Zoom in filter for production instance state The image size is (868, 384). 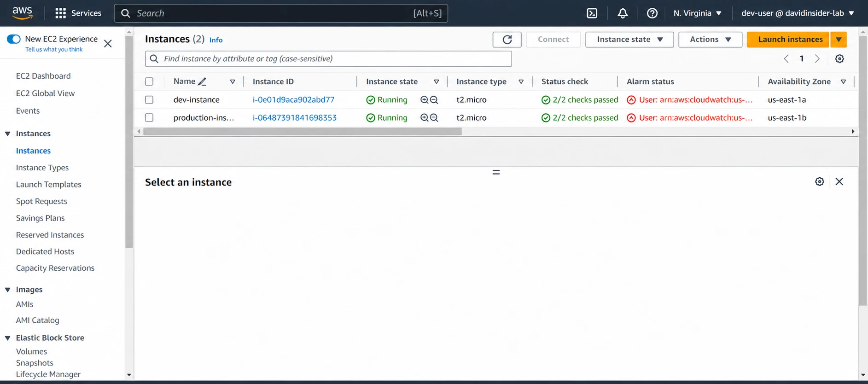(x=424, y=118)
